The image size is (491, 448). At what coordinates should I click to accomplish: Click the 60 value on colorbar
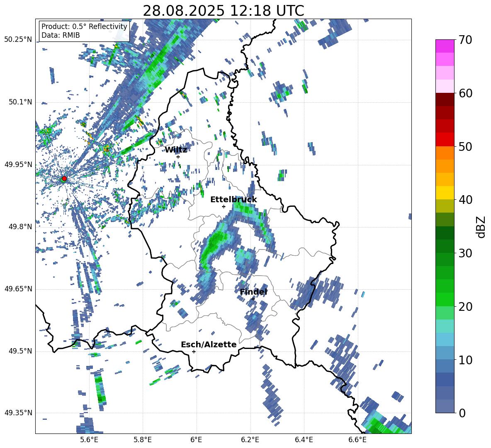click(x=465, y=93)
